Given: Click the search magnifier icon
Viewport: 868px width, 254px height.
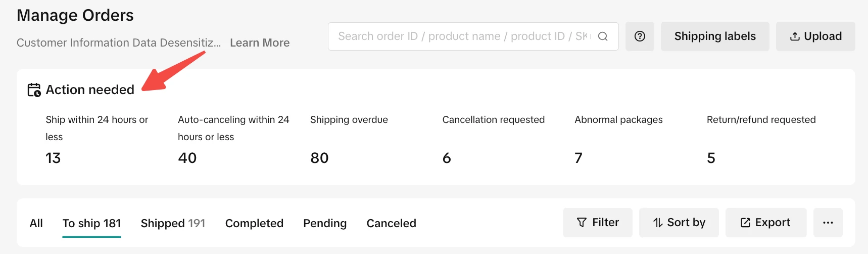Looking at the screenshot, I should 603,36.
